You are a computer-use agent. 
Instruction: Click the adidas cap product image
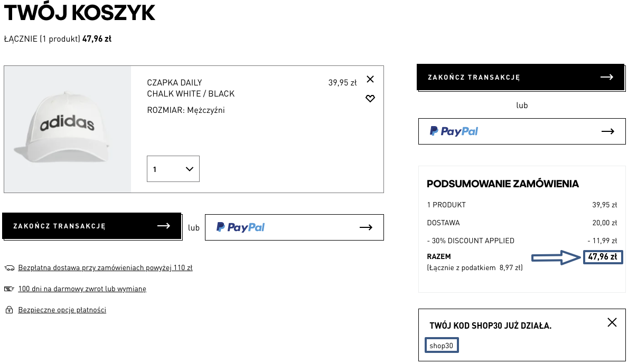click(x=68, y=129)
